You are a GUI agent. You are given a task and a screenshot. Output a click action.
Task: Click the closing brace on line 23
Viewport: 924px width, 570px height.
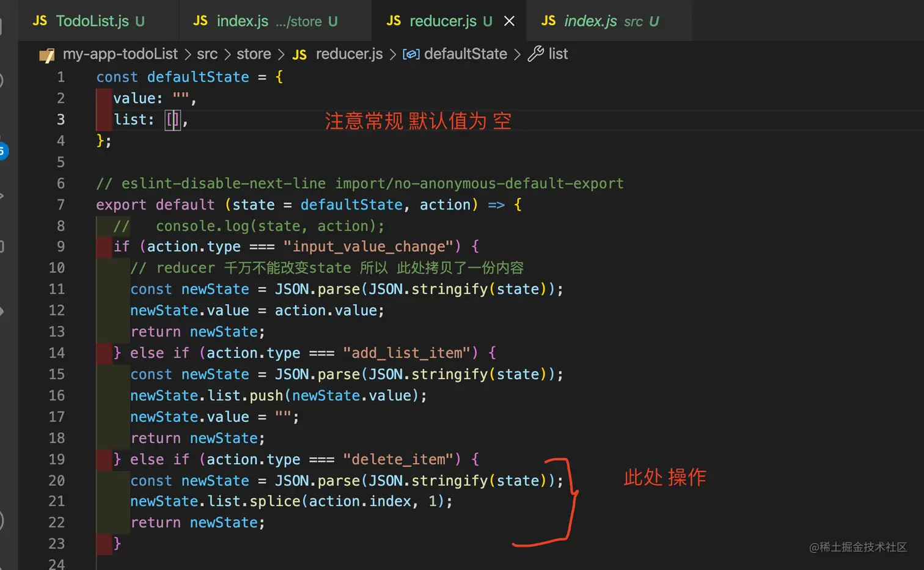tap(117, 544)
